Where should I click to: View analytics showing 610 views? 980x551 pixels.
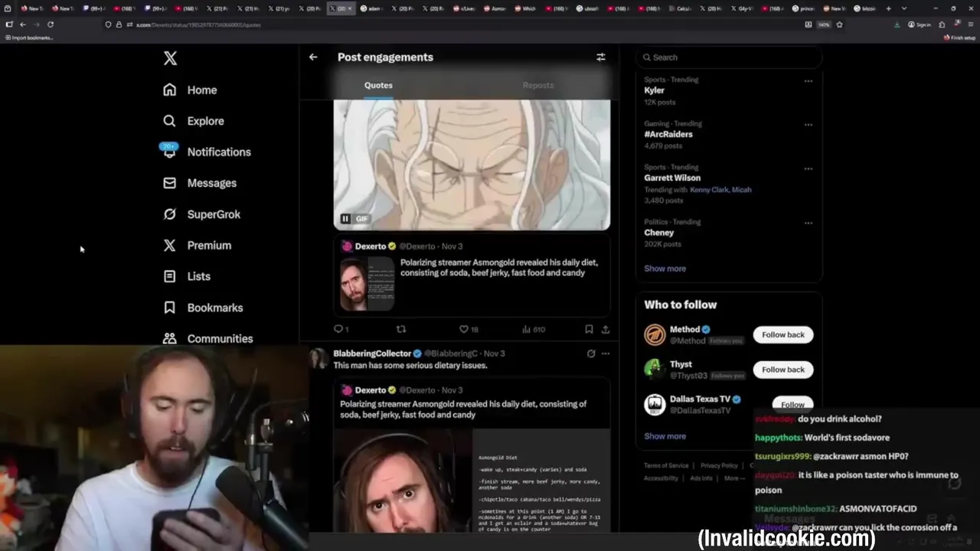(534, 329)
